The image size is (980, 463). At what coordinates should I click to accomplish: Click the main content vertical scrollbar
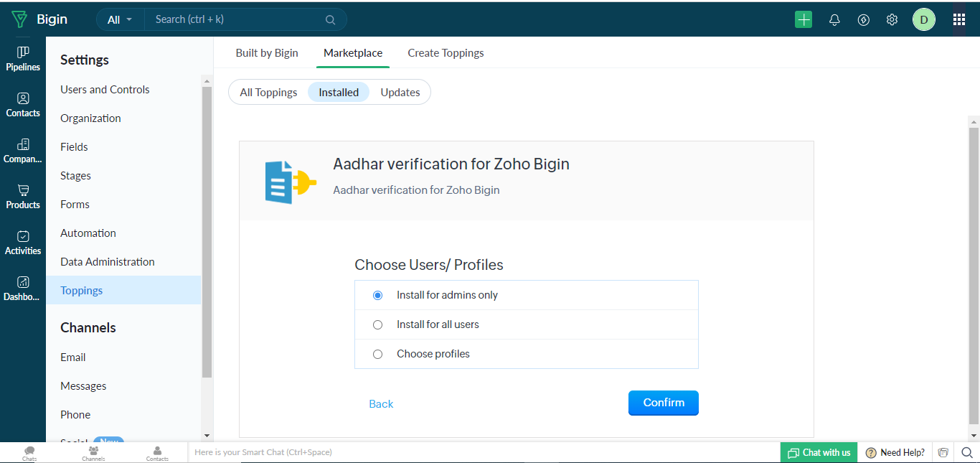974,276
